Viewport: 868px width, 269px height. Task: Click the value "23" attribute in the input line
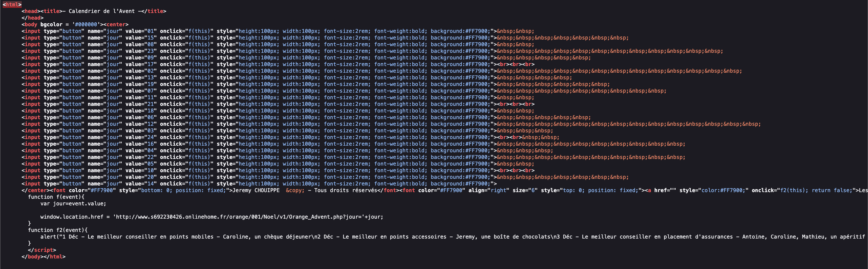150,51
